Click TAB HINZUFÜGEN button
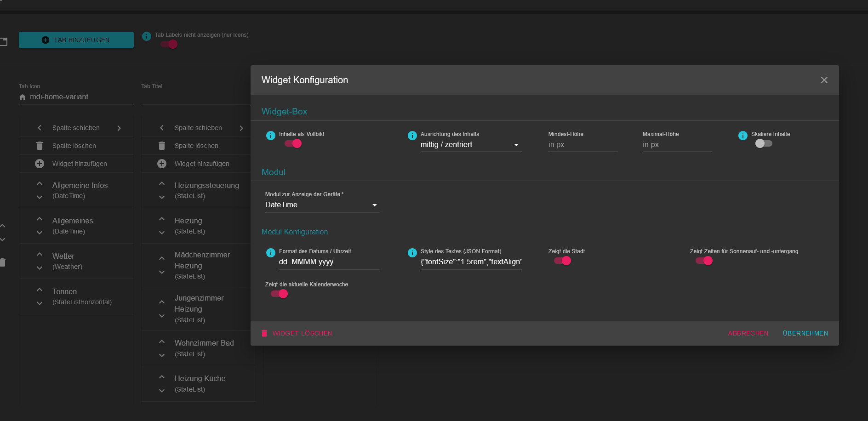Screen dimensions: 868x421 [x=76, y=40]
